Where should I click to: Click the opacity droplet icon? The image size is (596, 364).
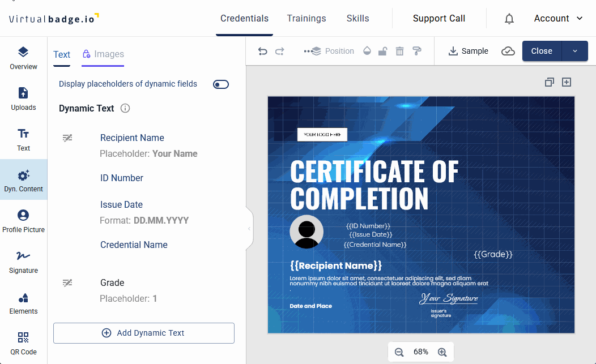367,51
